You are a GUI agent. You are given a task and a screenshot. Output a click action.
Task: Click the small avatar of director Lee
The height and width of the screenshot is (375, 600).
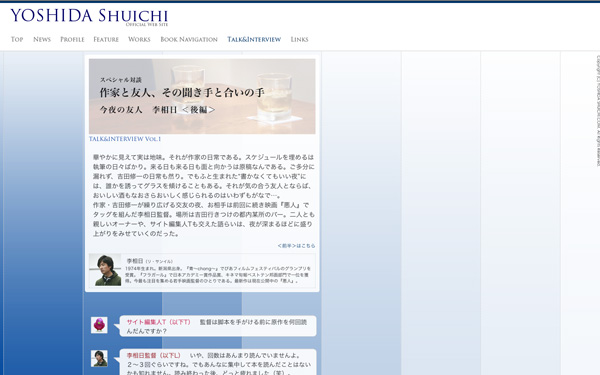pyautogui.click(x=99, y=358)
